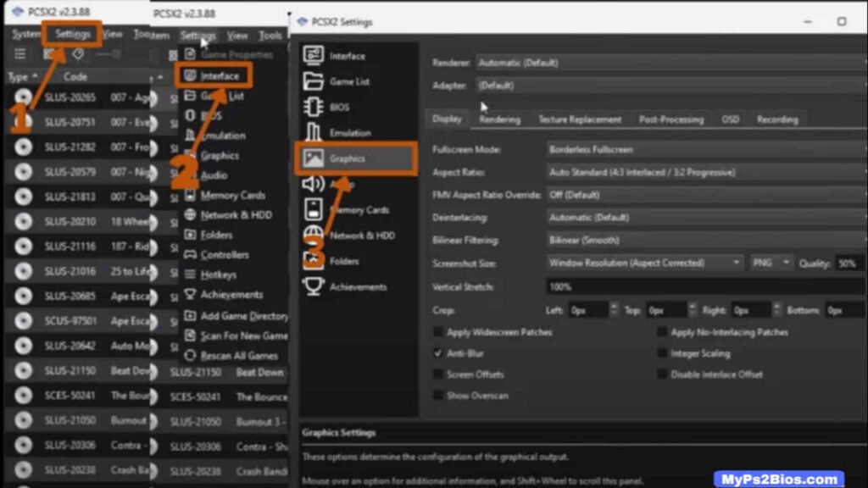This screenshot has width=868, height=488.
Task: Click Memory Cards icon in Settings dropdown menu
Action: [x=190, y=196]
